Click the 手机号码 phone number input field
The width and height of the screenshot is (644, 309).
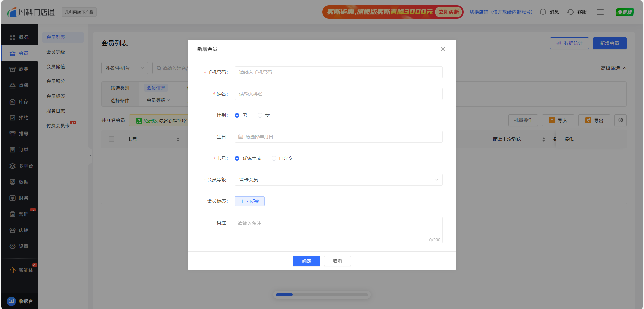pyautogui.click(x=338, y=72)
